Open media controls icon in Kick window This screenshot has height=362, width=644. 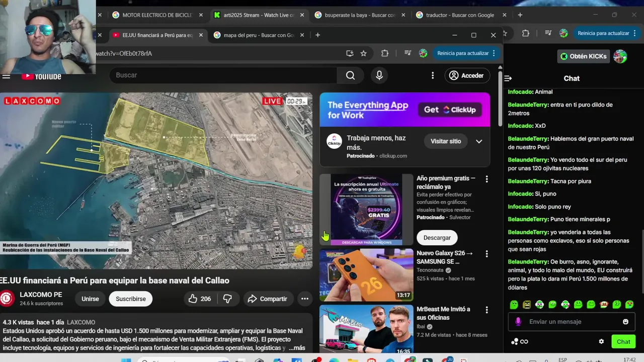click(548, 33)
